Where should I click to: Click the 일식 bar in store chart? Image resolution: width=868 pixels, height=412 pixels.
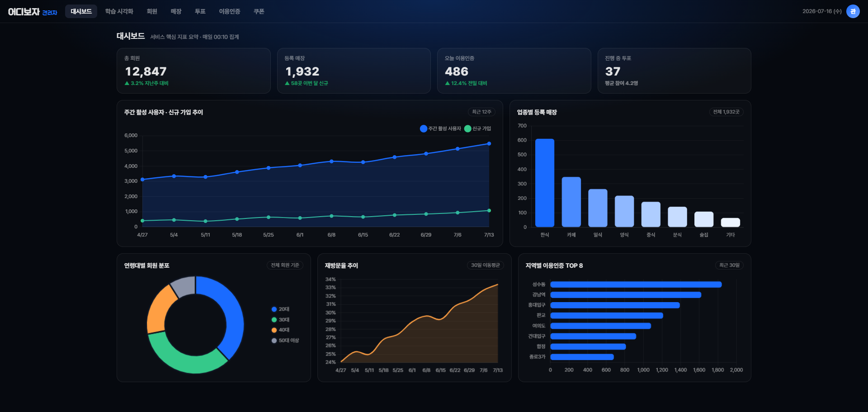click(598, 208)
